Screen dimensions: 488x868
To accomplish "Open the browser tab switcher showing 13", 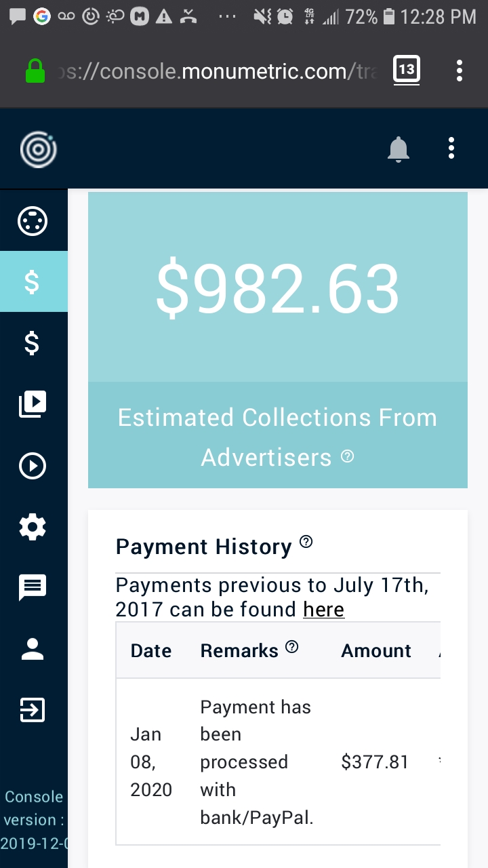I will pyautogui.click(x=406, y=70).
